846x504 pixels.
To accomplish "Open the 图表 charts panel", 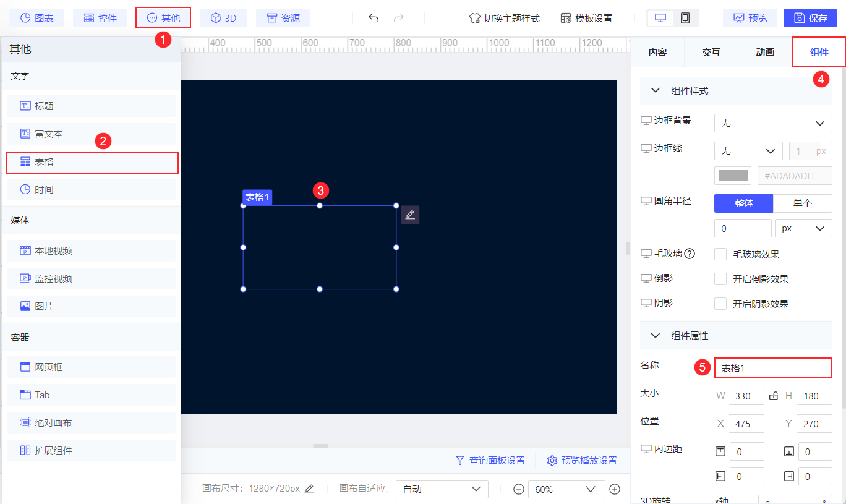I will pos(36,18).
